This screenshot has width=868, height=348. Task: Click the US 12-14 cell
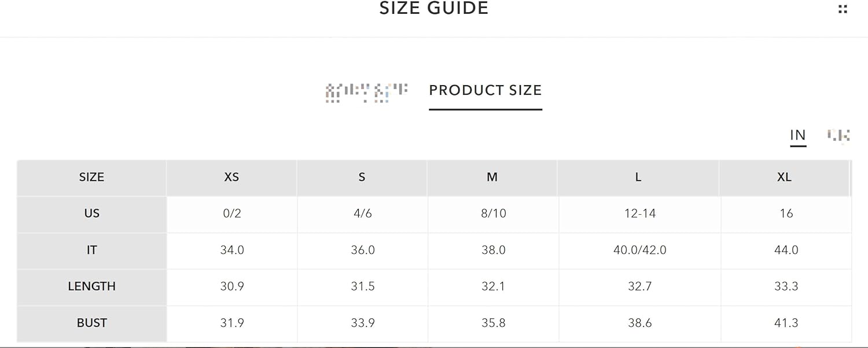(x=640, y=214)
